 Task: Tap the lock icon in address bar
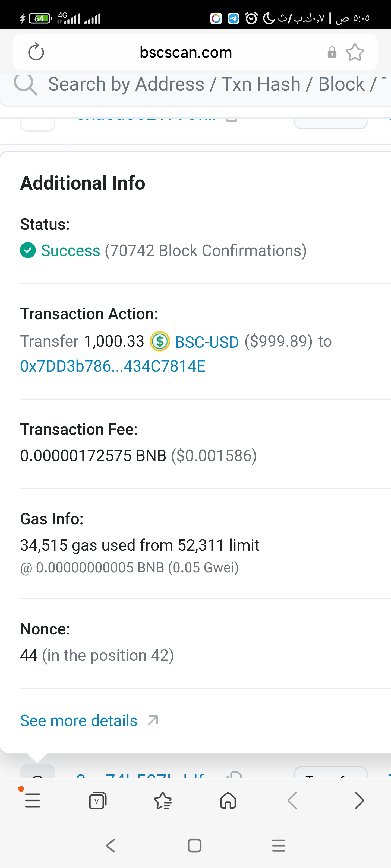pyautogui.click(x=332, y=52)
